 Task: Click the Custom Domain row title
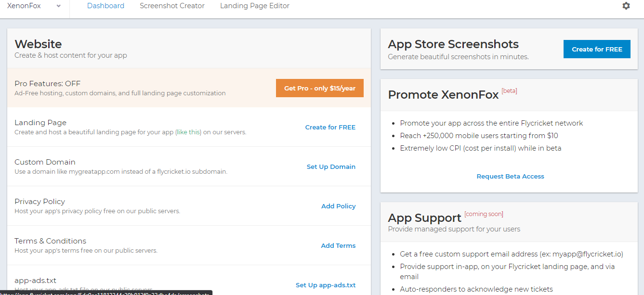pos(45,162)
